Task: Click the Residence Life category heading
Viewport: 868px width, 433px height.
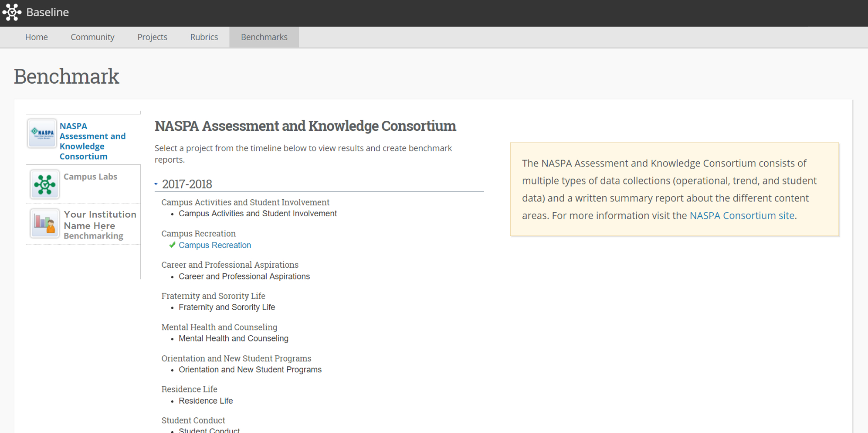Action: click(x=189, y=389)
